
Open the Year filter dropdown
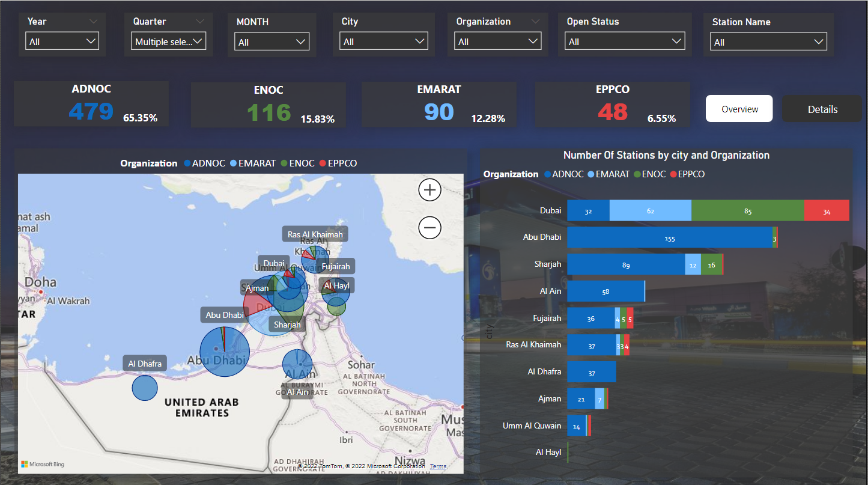click(x=62, y=41)
